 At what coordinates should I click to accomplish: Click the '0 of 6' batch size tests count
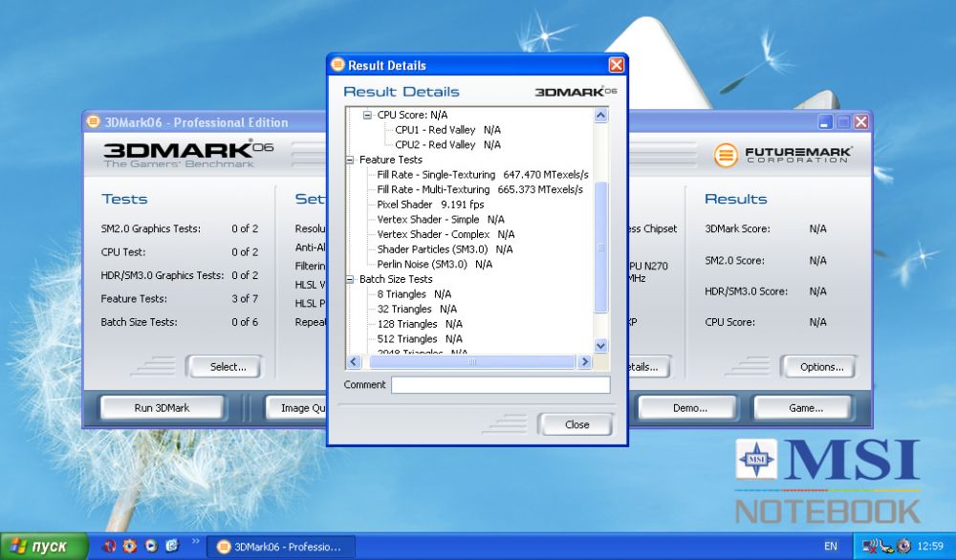pyautogui.click(x=245, y=322)
